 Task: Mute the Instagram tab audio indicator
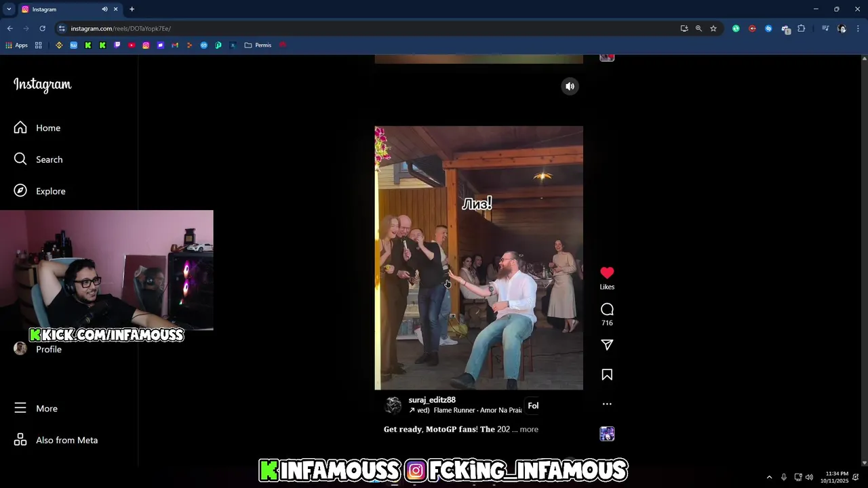104,9
